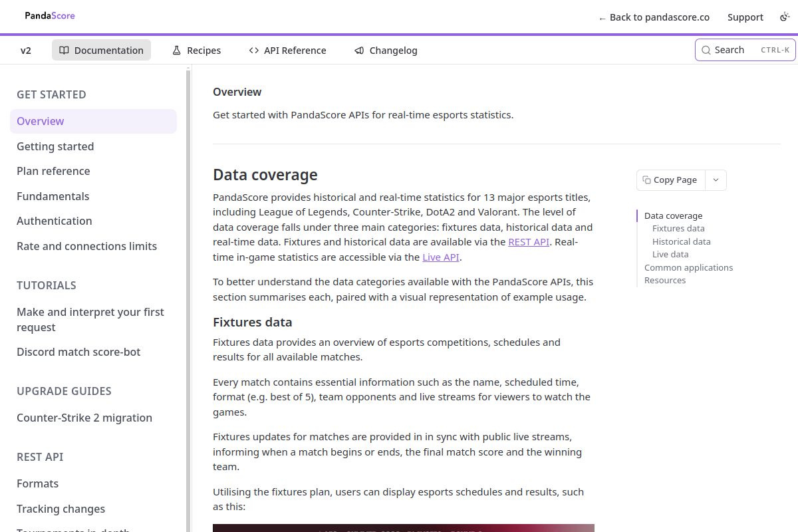Go back to pandascore.co

pyautogui.click(x=654, y=17)
